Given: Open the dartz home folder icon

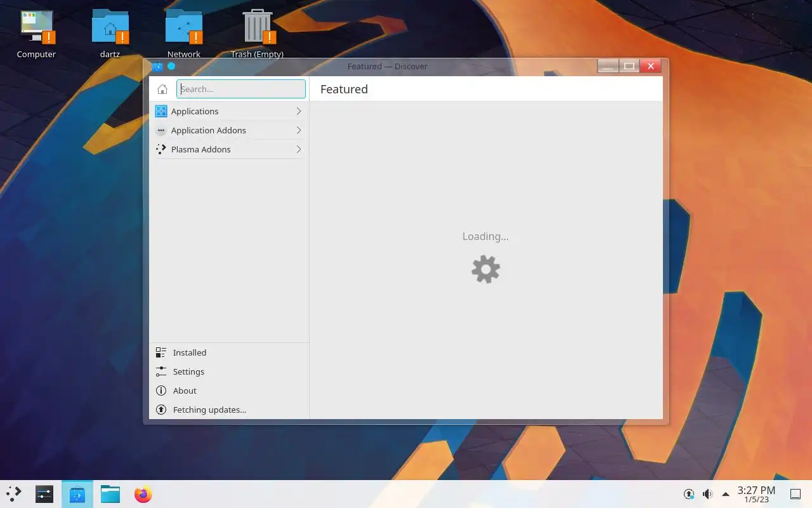Looking at the screenshot, I should pos(110,34).
